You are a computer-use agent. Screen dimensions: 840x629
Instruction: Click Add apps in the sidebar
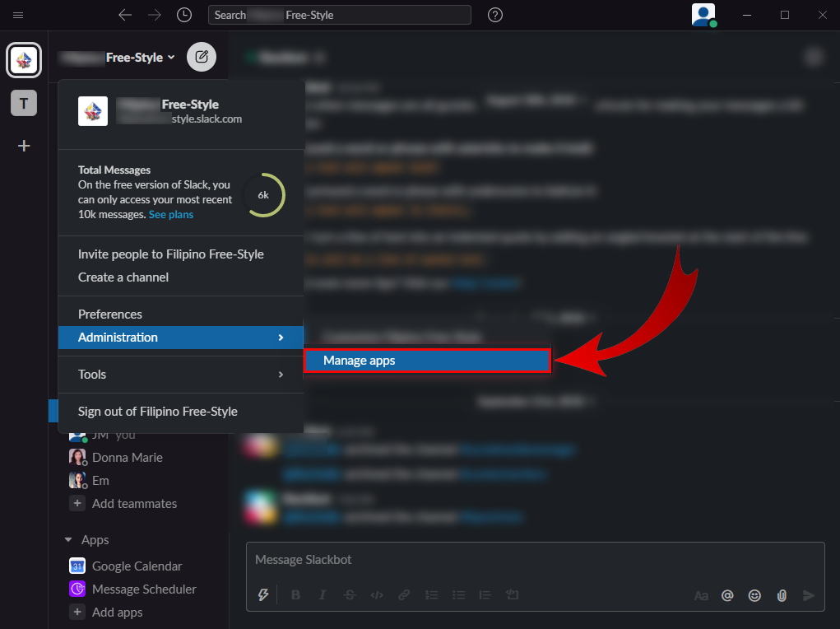click(106, 613)
